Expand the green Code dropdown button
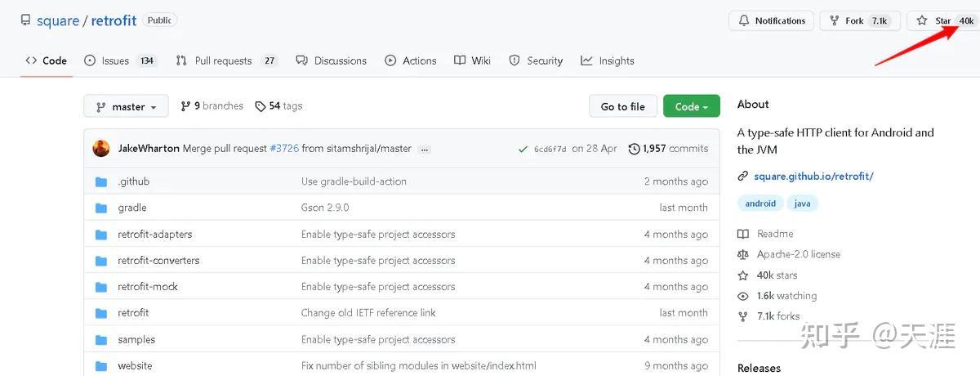The width and height of the screenshot is (980, 376). tap(691, 106)
